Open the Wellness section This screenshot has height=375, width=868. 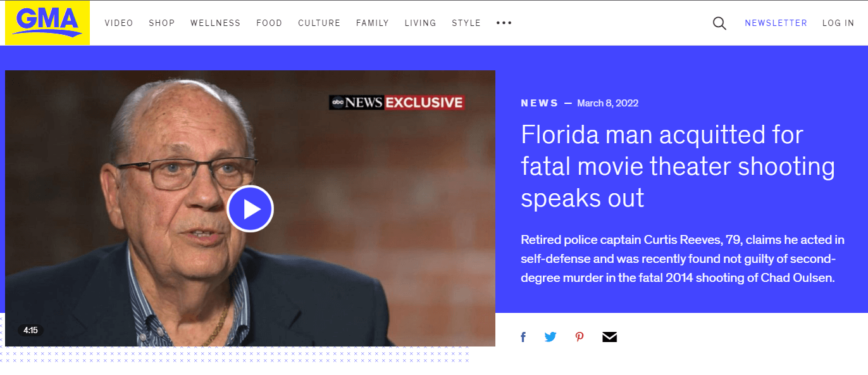[216, 23]
